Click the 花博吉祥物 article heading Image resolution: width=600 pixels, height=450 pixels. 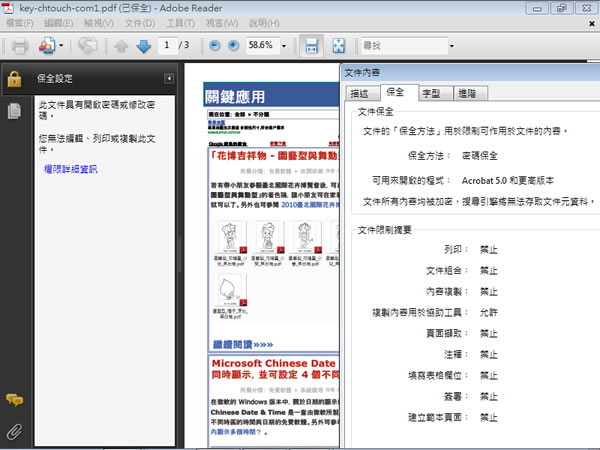tap(274, 156)
